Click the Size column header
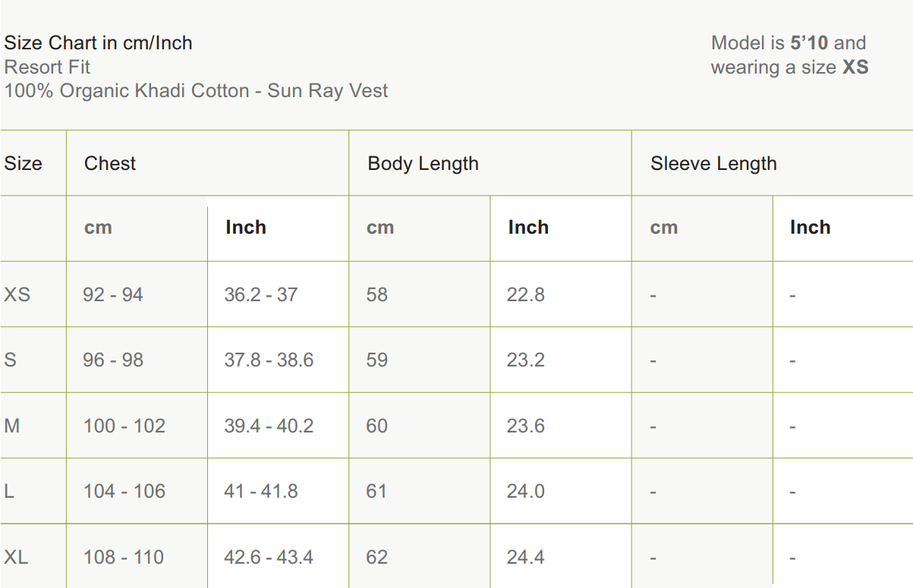 click(23, 164)
